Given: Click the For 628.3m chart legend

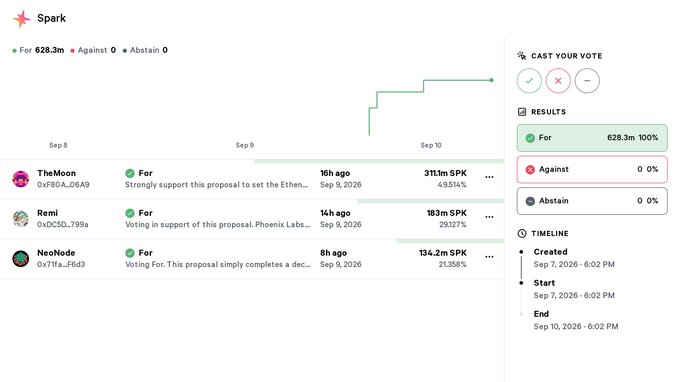Looking at the screenshot, I should coord(38,50).
